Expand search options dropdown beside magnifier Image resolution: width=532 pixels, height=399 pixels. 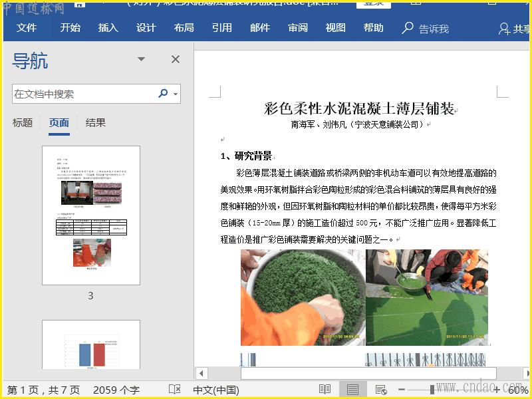click(176, 94)
